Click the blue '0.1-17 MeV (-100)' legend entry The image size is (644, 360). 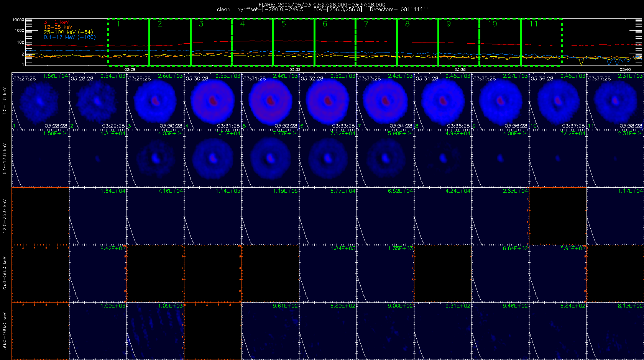(x=70, y=37)
